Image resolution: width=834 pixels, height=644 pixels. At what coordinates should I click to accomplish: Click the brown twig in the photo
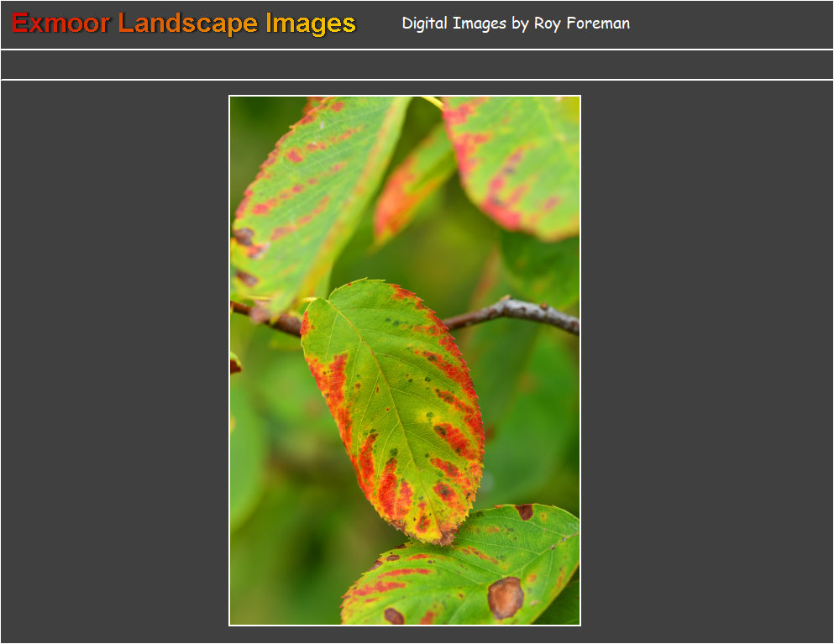tap(512, 311)
